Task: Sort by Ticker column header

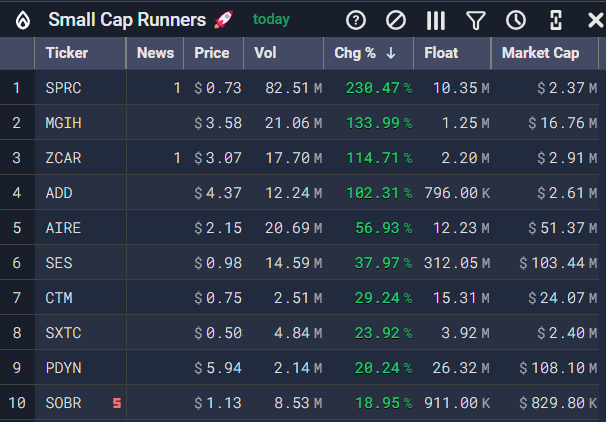Action: coord(80,53)
